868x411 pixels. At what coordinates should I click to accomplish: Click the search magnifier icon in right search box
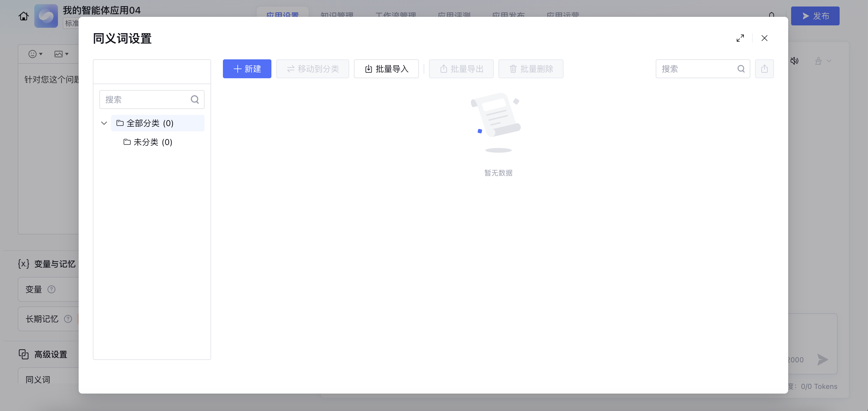[x=741, y=69]
